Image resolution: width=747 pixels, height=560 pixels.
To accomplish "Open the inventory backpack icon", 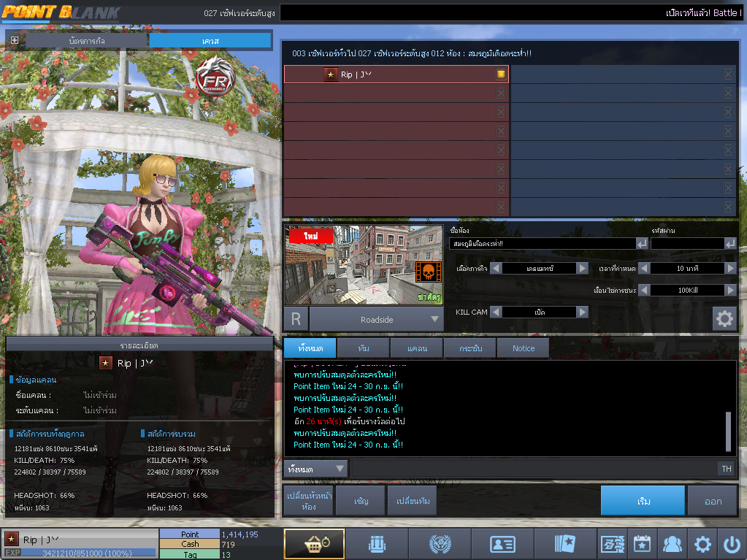I will pos(376,544).
